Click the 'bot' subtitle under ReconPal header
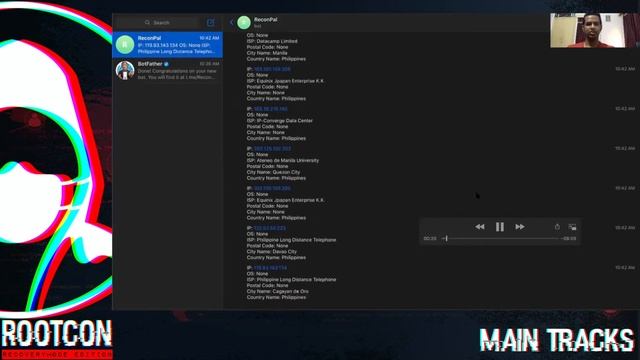640x360 pixels. 257,26
